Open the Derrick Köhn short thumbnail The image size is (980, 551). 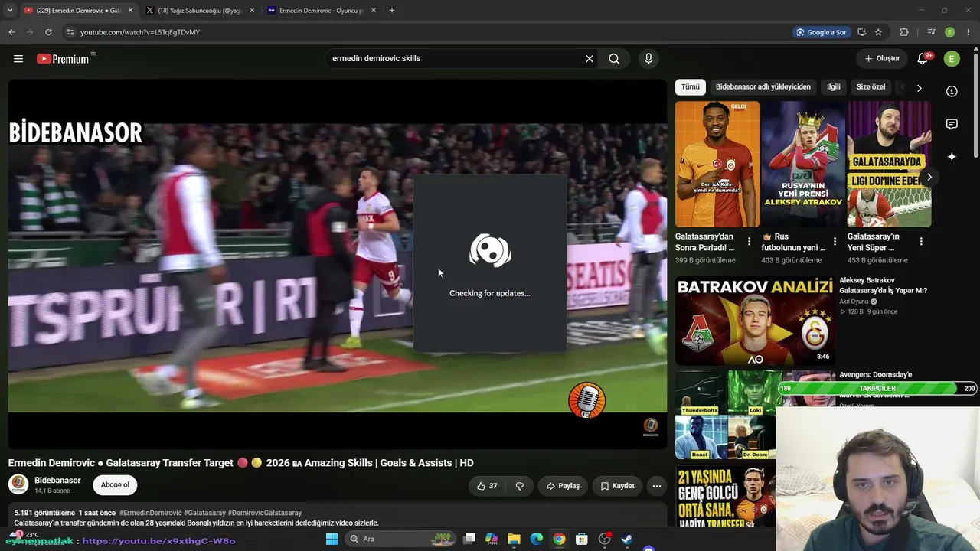tap(717, 164)
